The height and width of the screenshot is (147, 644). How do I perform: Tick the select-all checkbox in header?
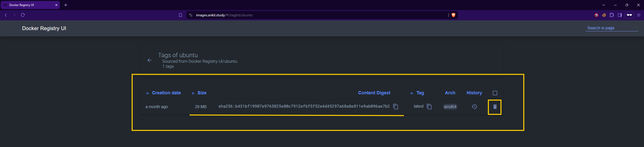495,93
